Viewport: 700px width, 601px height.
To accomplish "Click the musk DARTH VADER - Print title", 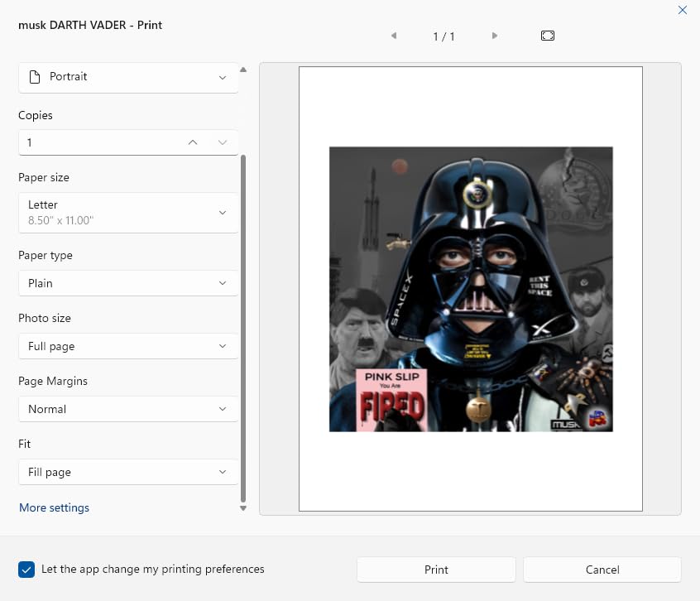I will [90, 25].
